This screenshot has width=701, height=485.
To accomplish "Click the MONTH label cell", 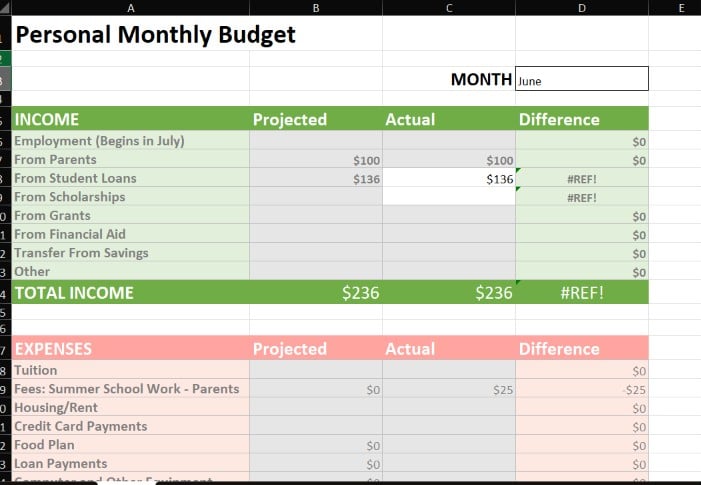I will pos(449,79).
